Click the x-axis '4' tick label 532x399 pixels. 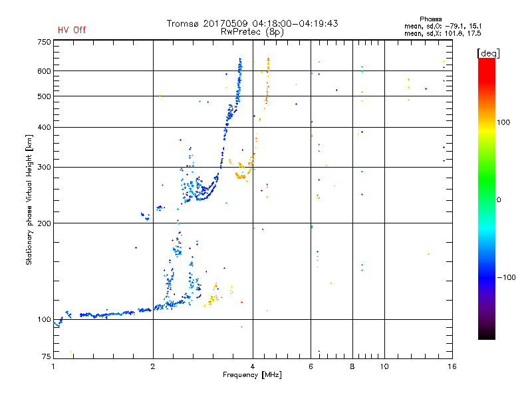[253, 366]
